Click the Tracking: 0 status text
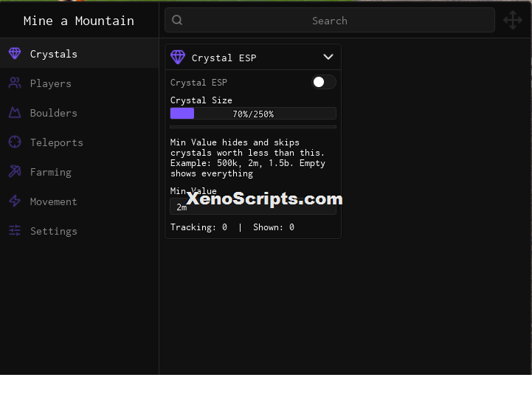The width and height of the screenshot is (532, 397). [198, 227]
